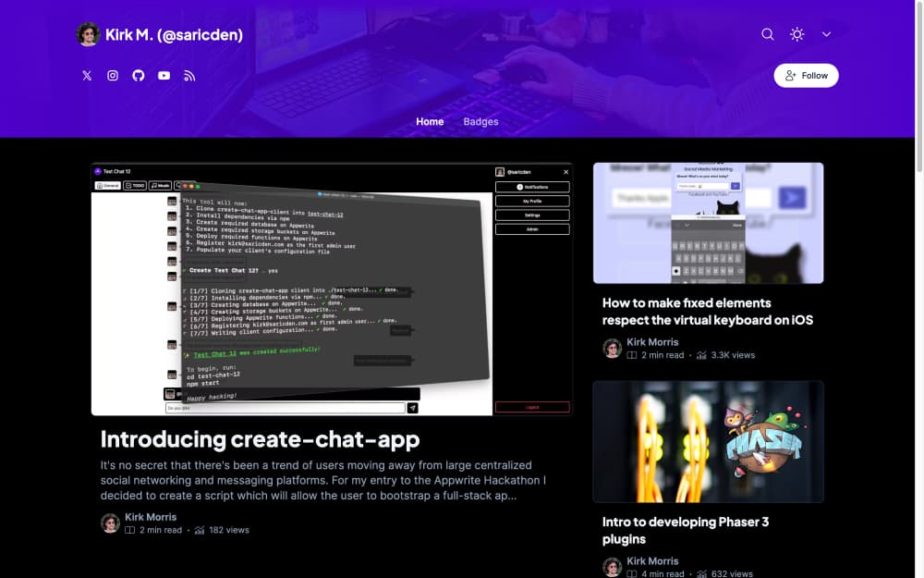The width and height of the screenshot is (924, 578).
Task: Click the create-chat-app cover image
Action: click(x=332, y=289)
